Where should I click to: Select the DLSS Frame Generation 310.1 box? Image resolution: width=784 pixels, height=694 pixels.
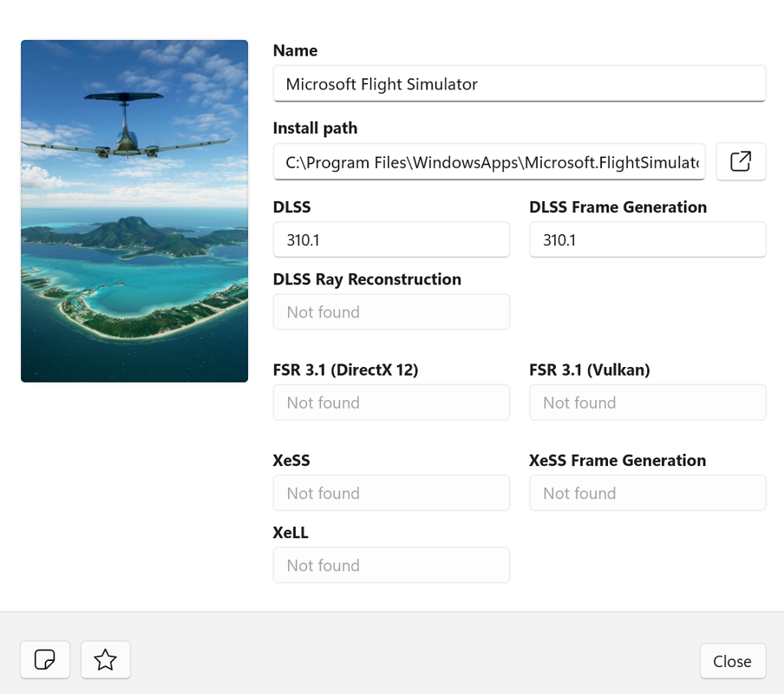(x=648, y=239)
